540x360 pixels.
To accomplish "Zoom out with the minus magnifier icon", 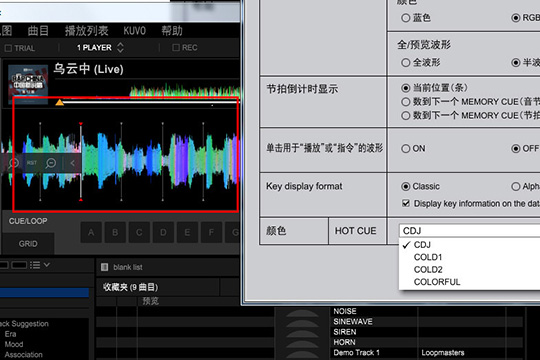I will 51,163.
